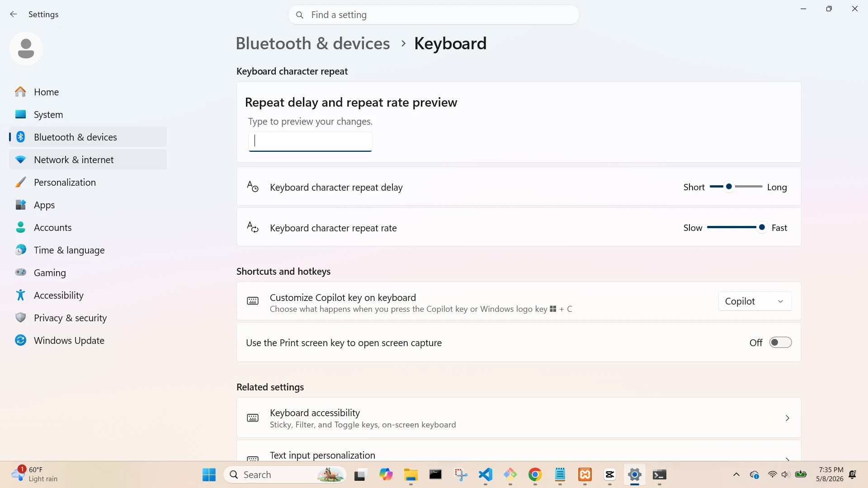Open Apps settings
Image resolution: width=868 pixels, height=488 pixels.
click(x=88, y=205)
